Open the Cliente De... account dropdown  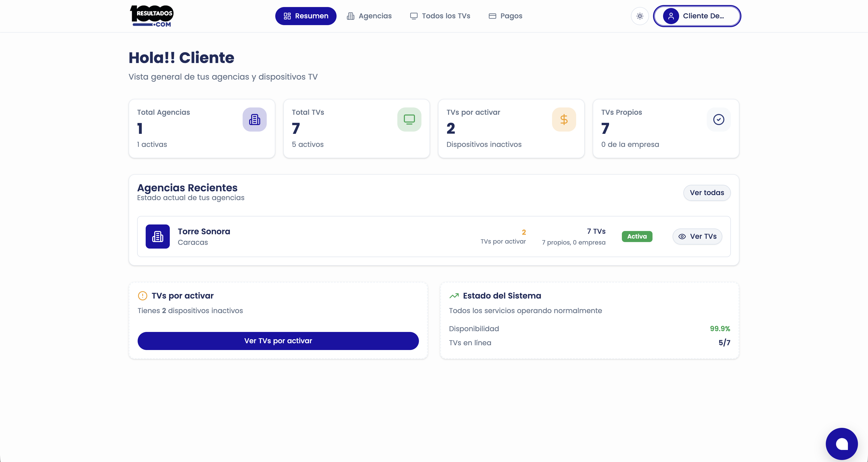pos(703,16)
